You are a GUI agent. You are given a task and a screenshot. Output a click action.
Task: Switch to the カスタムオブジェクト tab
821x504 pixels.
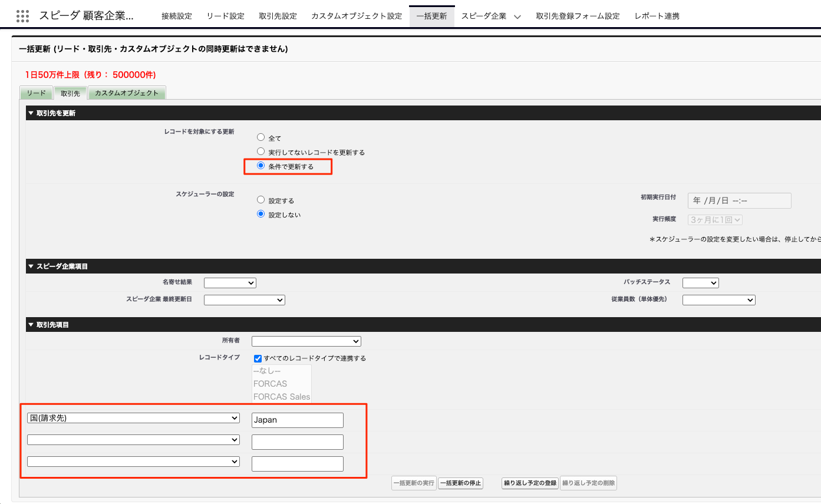coord(127,93)
